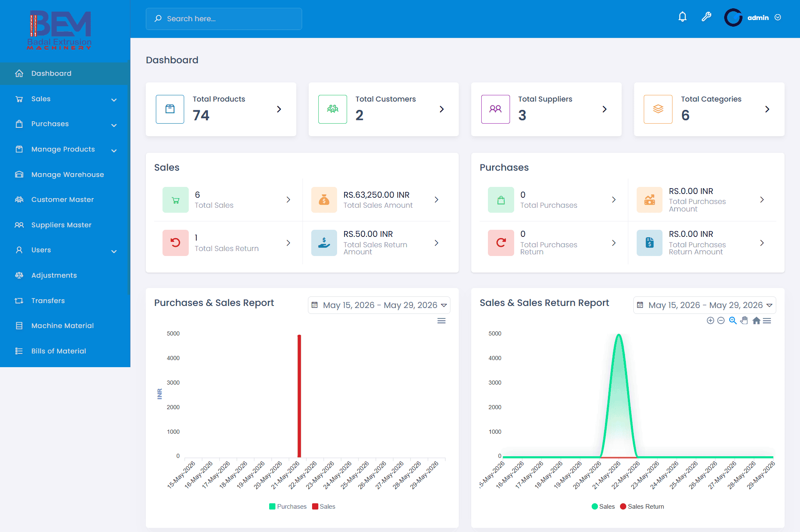View Total Purchases Return Amount arrow

point(762,243)
